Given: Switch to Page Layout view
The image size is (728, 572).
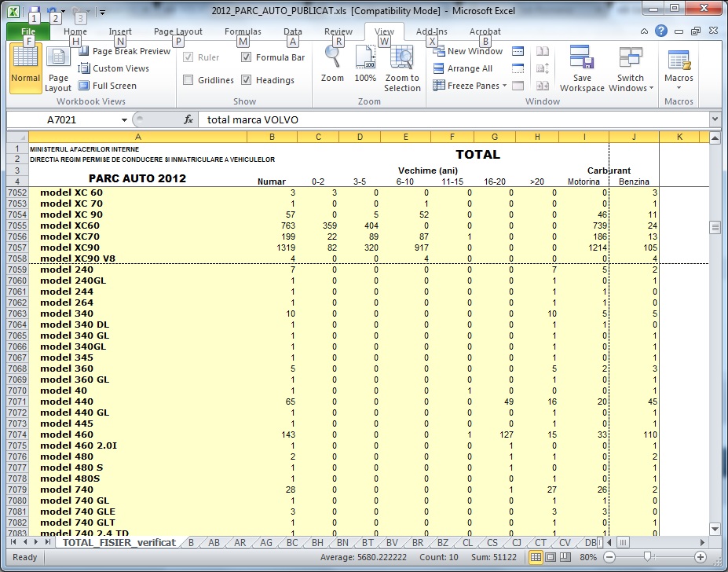Looking at the screenshot, I should (58, 68).
